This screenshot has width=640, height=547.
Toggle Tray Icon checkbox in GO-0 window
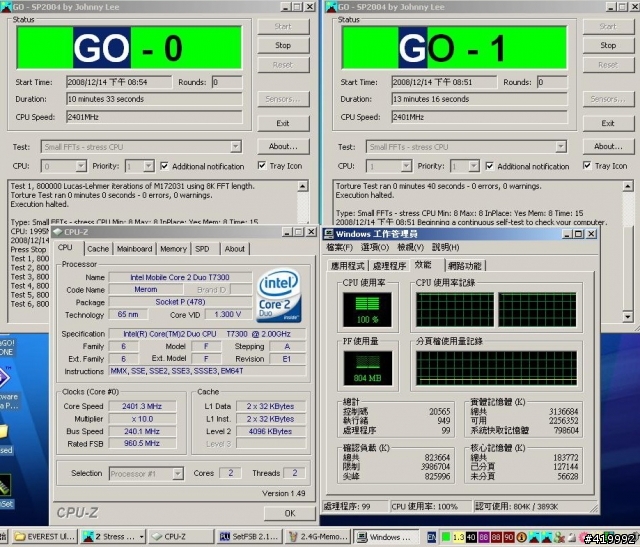tap(262, 166)
